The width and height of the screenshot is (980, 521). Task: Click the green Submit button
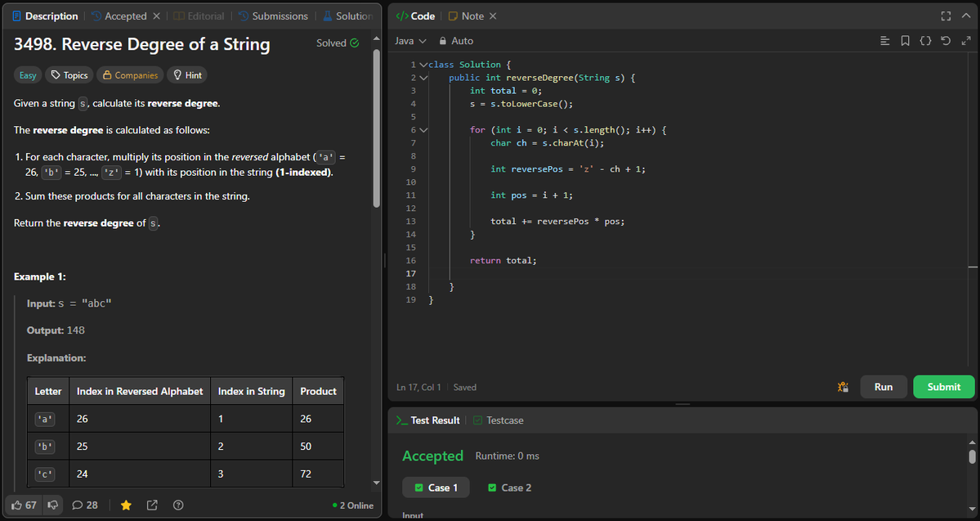[944, 387]
